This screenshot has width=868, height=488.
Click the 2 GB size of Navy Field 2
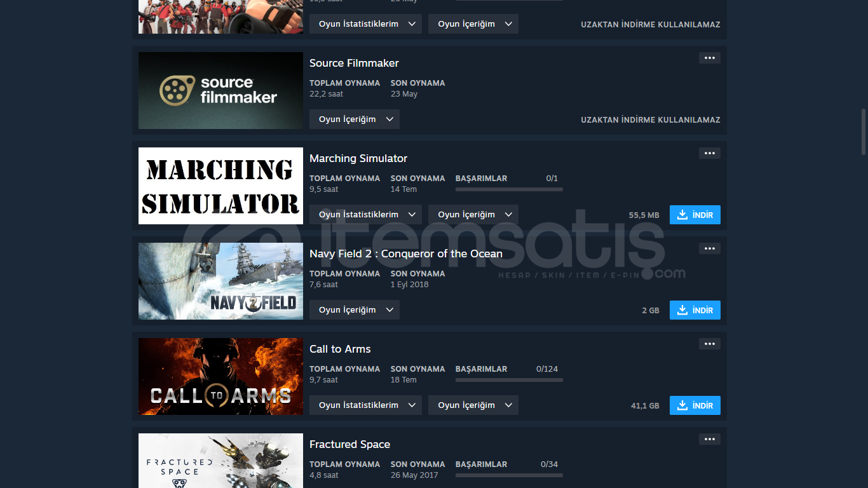point(651,311)
